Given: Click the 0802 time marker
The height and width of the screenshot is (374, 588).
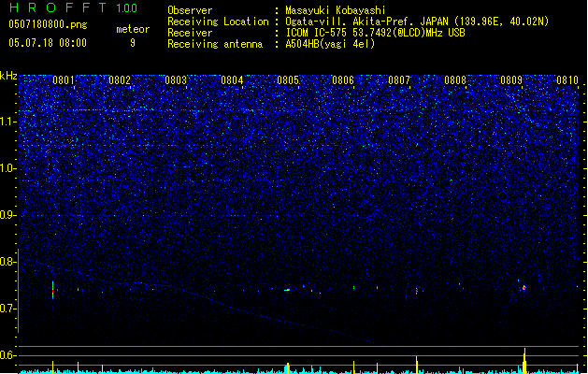Looking at the screenshot, I should pos(120,80).
